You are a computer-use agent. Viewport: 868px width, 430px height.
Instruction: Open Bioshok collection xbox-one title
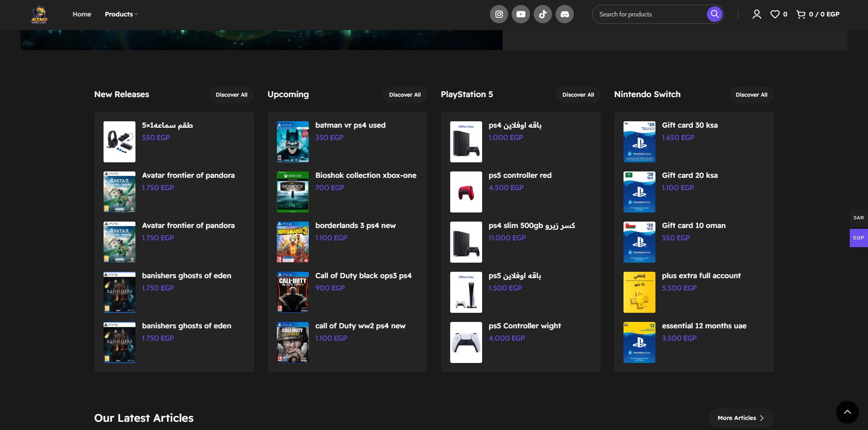[366, 176]
